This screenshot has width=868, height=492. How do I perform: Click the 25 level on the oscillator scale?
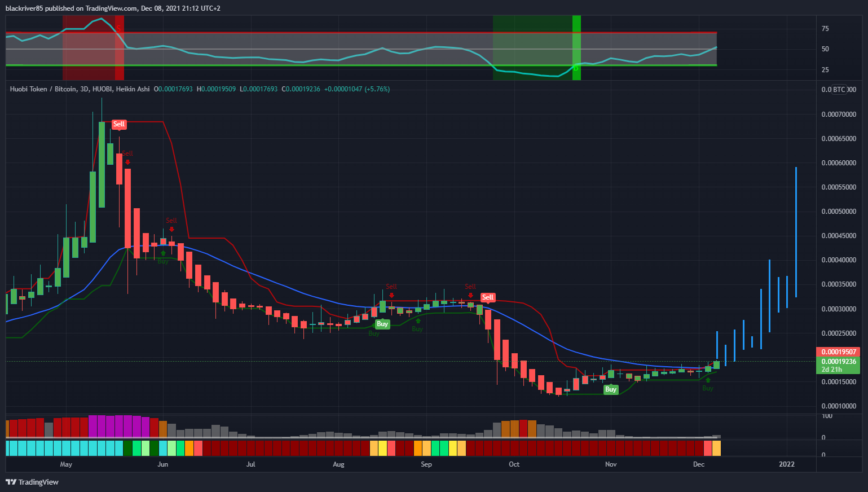coord(825,70)
